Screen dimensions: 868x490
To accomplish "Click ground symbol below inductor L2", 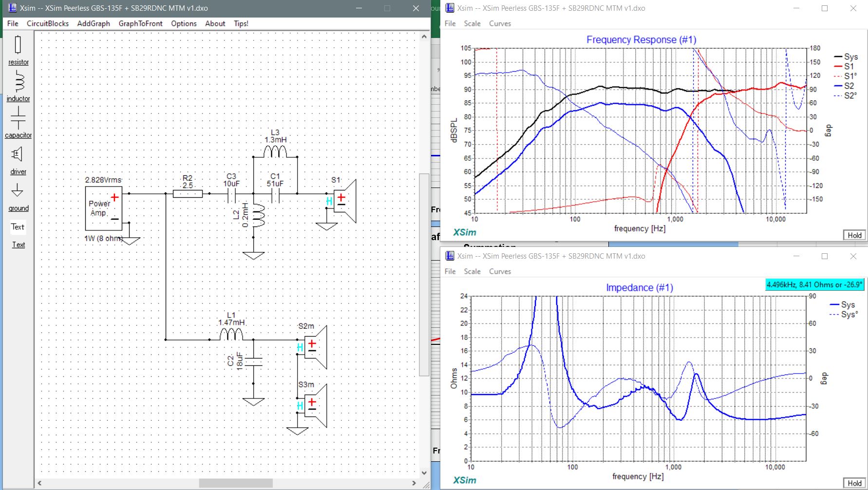I will (x=253, y=255).
